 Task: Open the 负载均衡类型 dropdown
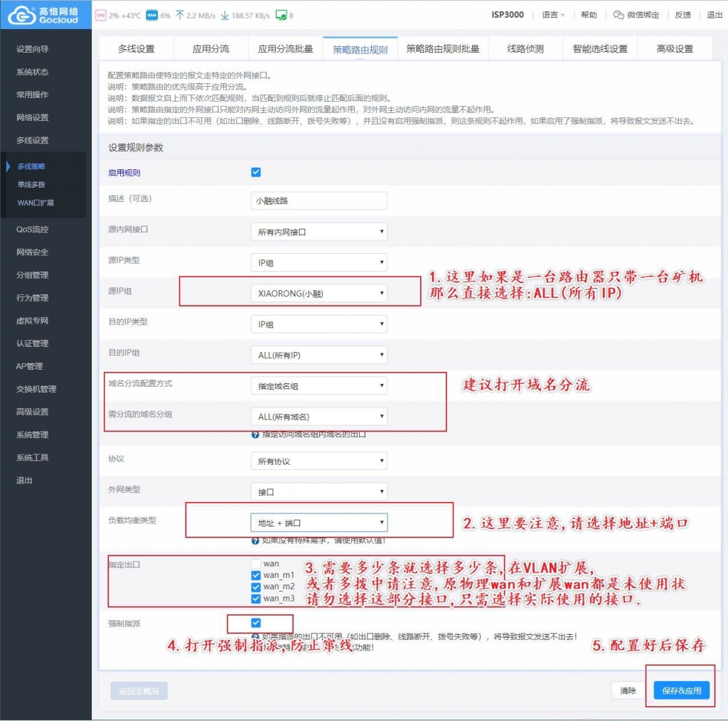click(x=318, y=523)
